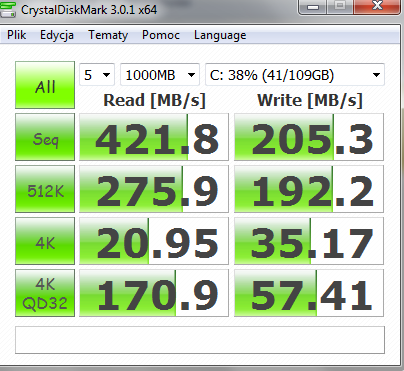Open the Language menu
This screenshot has width=404, height=371.
pyautogui.click(x=220, y=35)
